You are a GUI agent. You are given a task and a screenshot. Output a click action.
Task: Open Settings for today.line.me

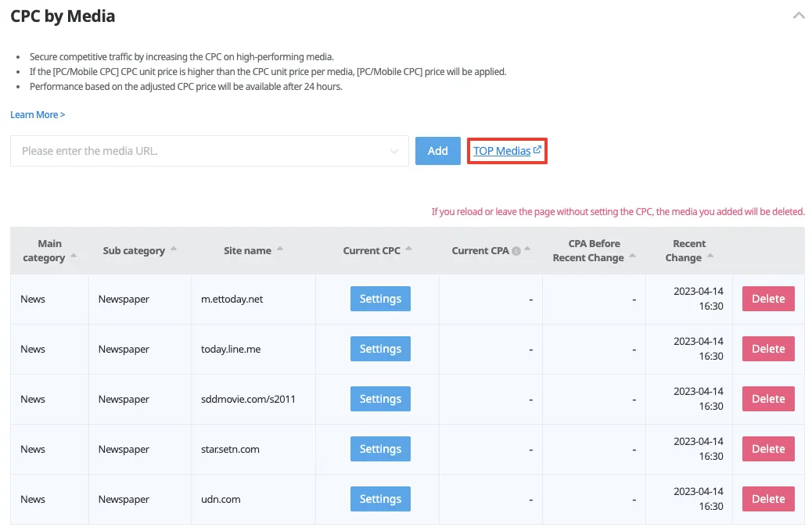pos(380,349)
